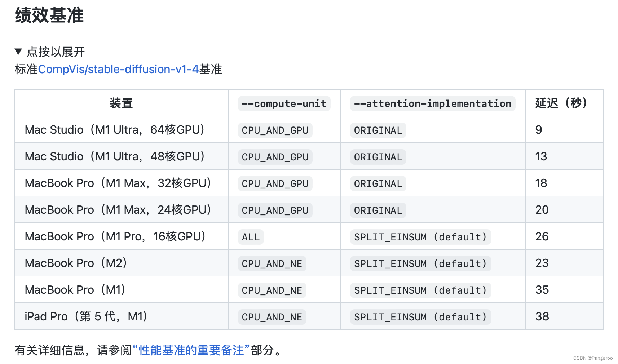Click the latency value 9

coord(539,130)
